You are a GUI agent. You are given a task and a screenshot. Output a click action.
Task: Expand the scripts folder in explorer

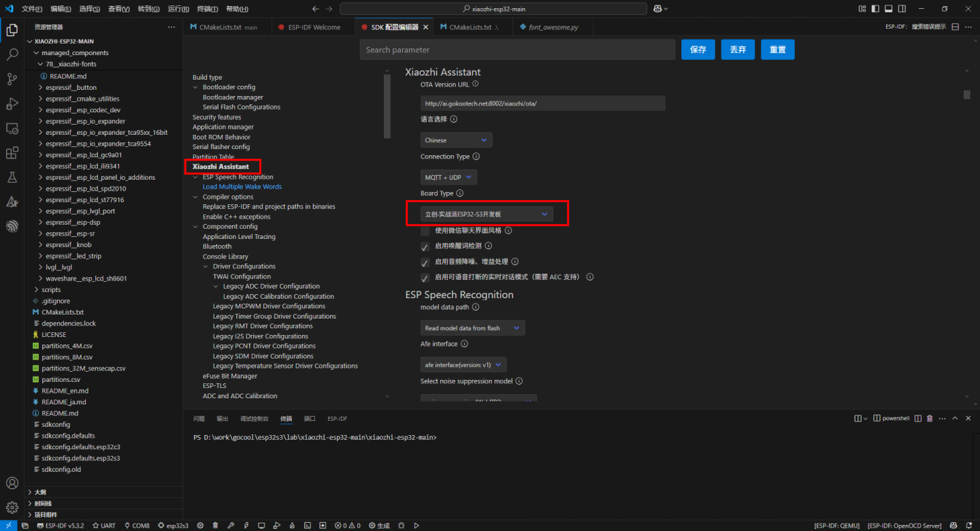[x=51, y=290]
